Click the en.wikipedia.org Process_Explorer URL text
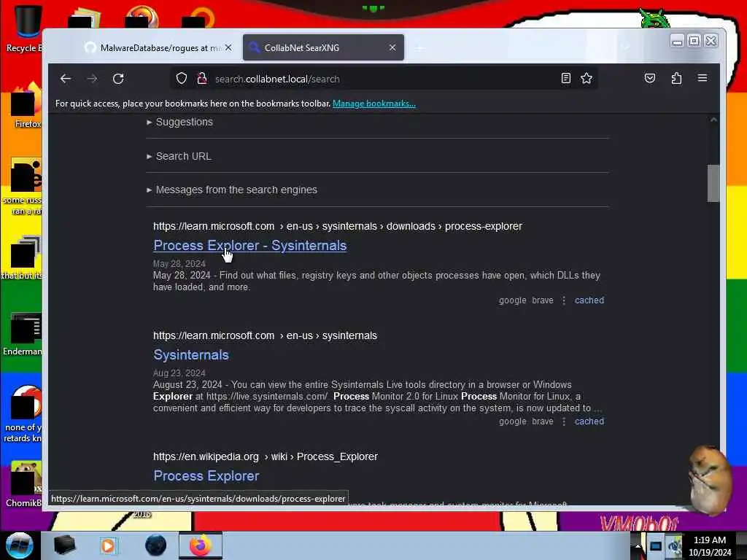Screen dimensions: 747x560 click(266, 456)
